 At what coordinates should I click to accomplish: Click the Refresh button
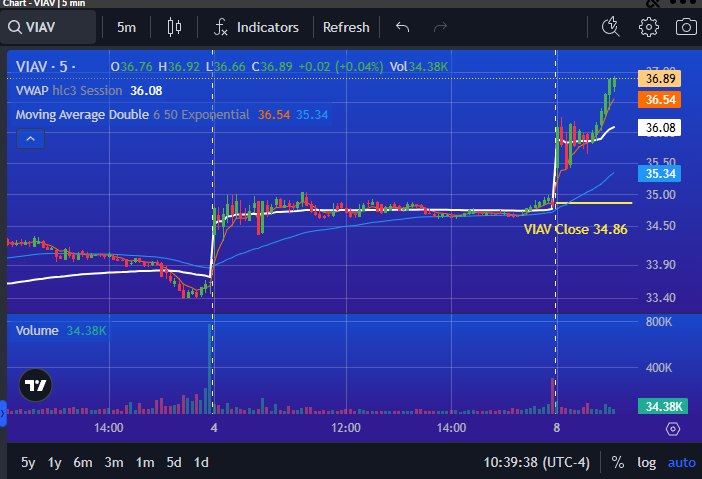346,27
